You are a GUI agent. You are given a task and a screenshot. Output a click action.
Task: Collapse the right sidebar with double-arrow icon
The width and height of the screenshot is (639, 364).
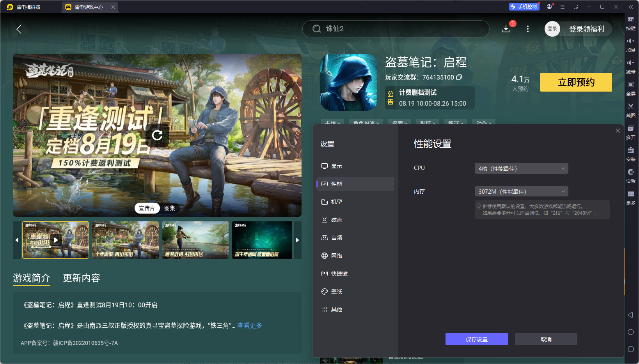pyautogui.click(x=631, y=7)
